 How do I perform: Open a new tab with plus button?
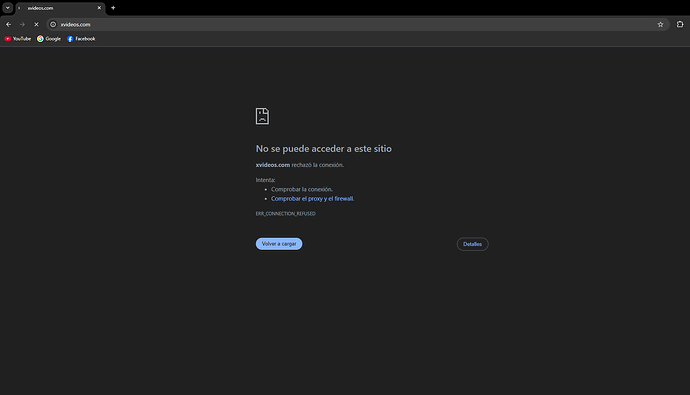click(113, 8)
